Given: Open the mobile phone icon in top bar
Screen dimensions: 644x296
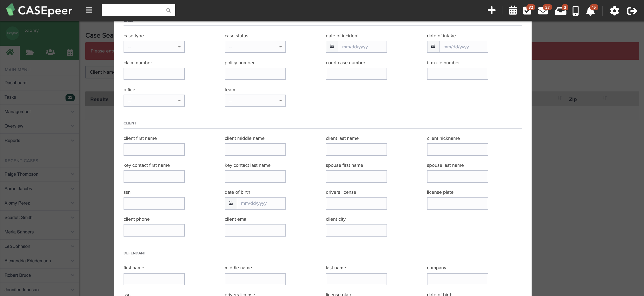Looking at the screenshot, I should click(575, 11).
